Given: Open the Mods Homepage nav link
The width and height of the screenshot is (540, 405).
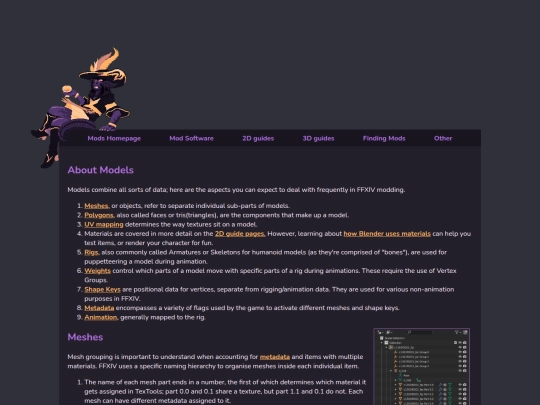Looking at the screenshot, I should (114, 138).
